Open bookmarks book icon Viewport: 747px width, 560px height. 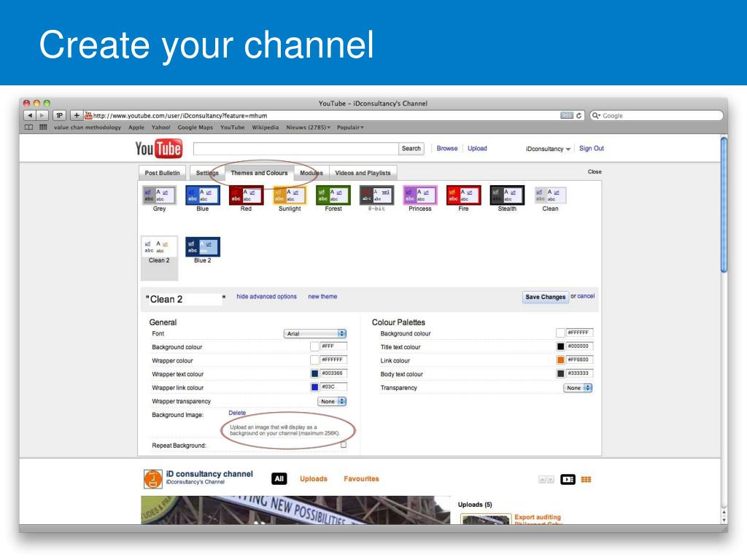(28, 127)
